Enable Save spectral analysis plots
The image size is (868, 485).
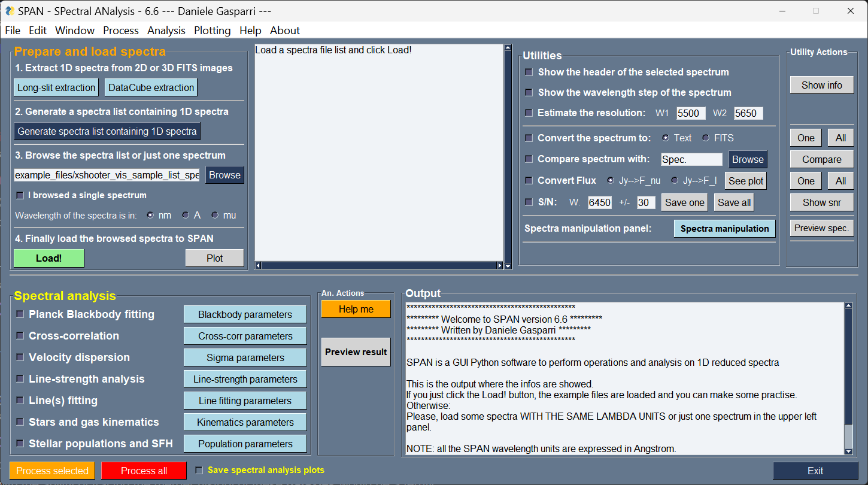pos(199,470)
